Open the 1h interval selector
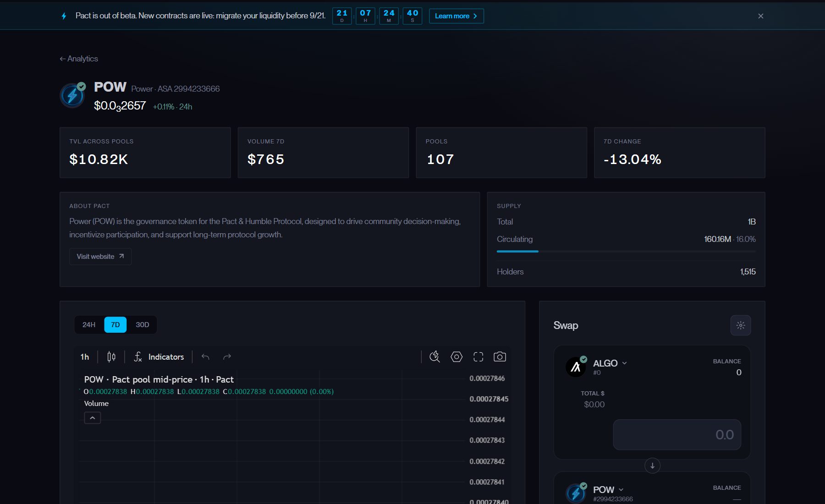The height and width of the screenshot is (504, 825). (85, 357)
